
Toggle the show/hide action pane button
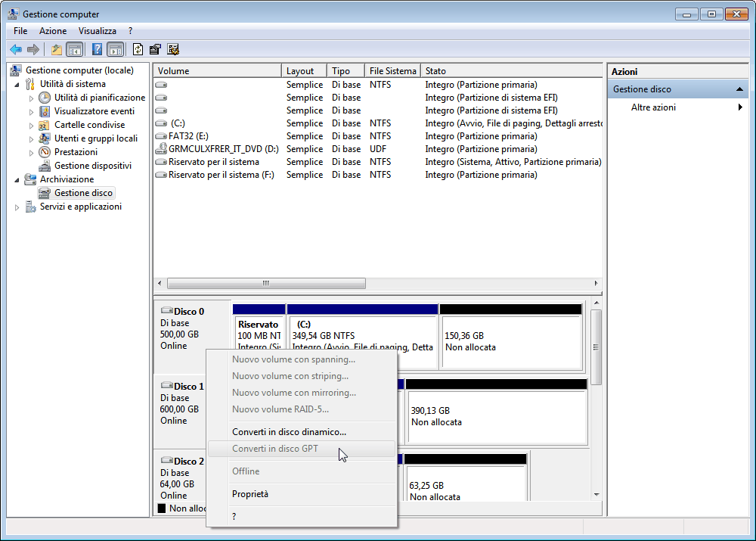click(x=115, y=50)
